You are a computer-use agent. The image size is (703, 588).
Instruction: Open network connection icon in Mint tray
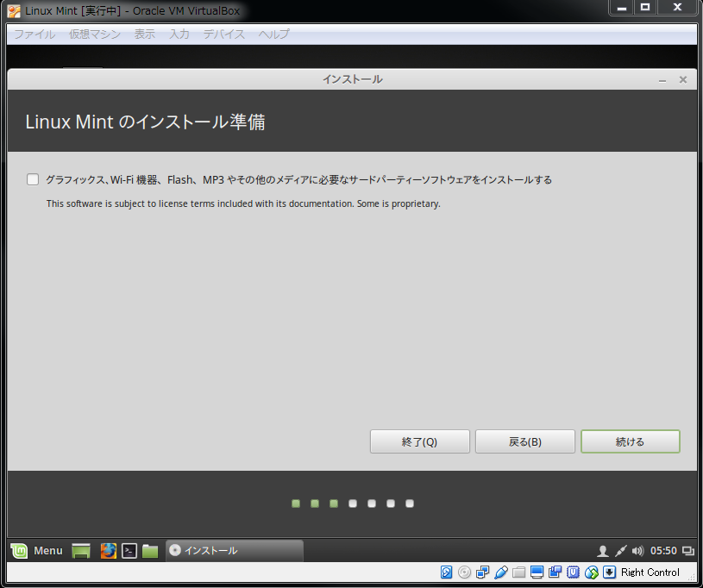point(620,551)
